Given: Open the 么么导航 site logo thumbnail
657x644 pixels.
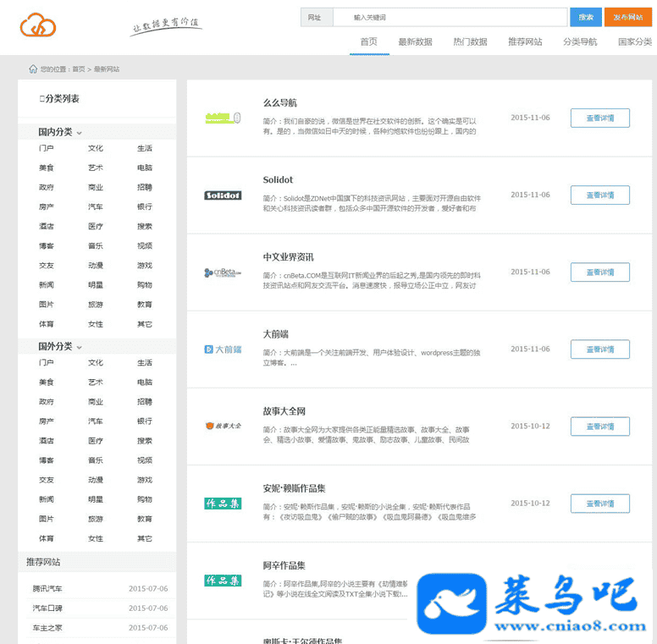Looking at the screenshot, I should click(x=223, y=118).
